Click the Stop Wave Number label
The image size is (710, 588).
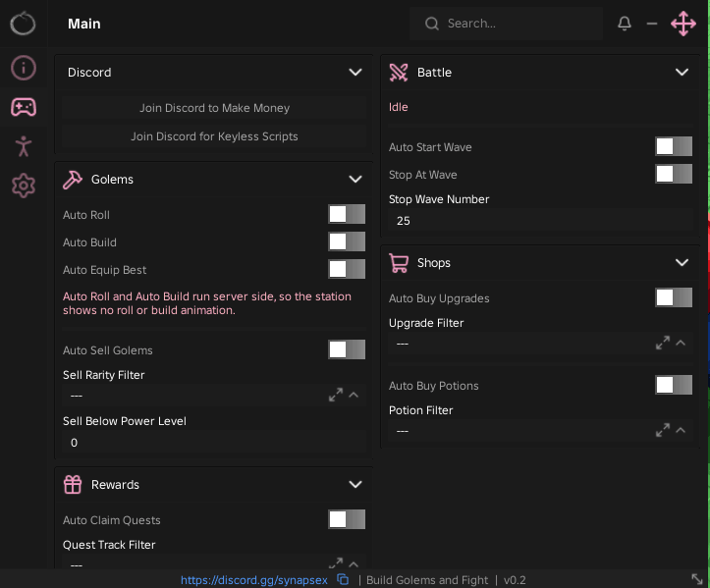[x=439, y=199]
